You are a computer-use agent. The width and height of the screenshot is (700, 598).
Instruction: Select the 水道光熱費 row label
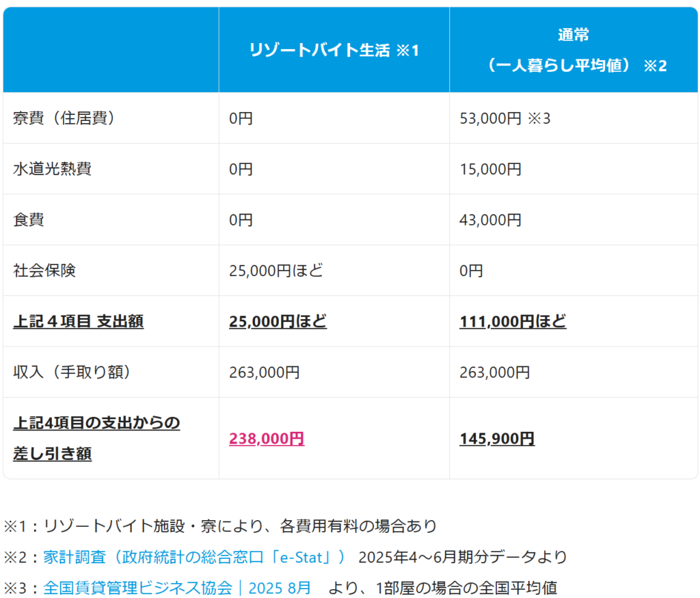pos(52,169)
